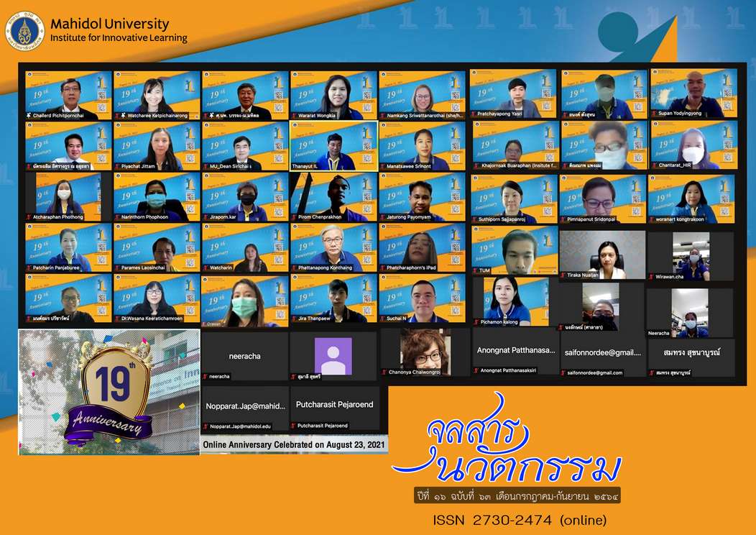Select the highlighted Thanayut video tile
The image size is (756, 535).
(x=333, y=144)
